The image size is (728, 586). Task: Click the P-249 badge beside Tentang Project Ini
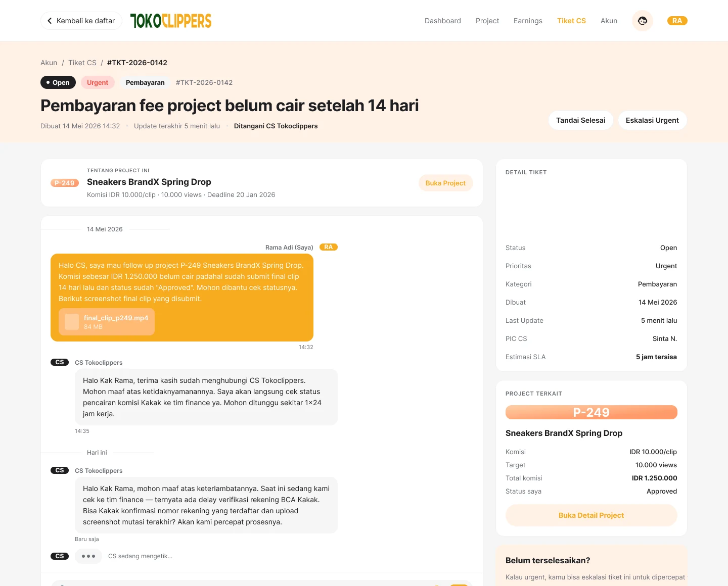point(65,183)
